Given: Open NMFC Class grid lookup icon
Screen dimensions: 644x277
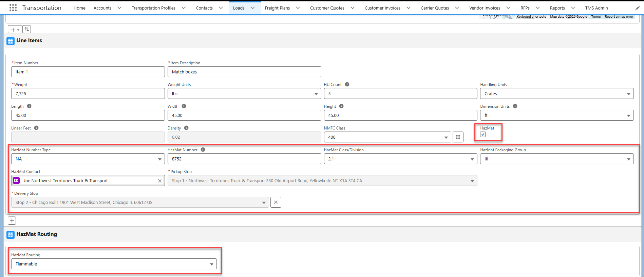Looking at the screenshot, I should pyautogui.click(x=458, y=137).
